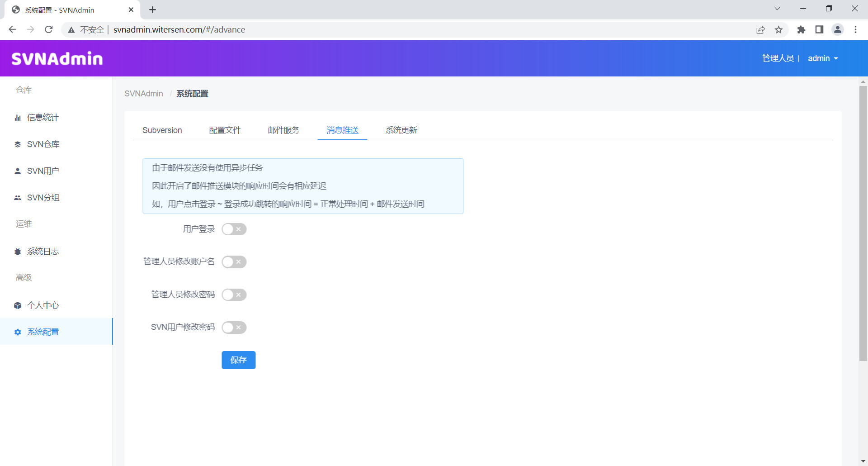The height and width of the screenshot is (466, 868).
Task: Click the bar chart icon beside 信息统计
Action: 18,118
